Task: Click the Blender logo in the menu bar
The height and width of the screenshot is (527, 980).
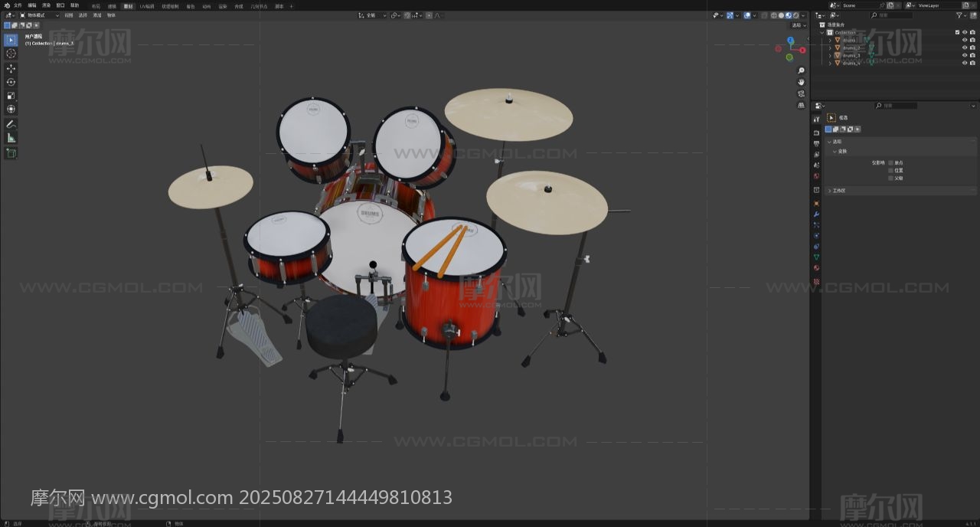Action: pyautogui.click(x=8, y=5)
